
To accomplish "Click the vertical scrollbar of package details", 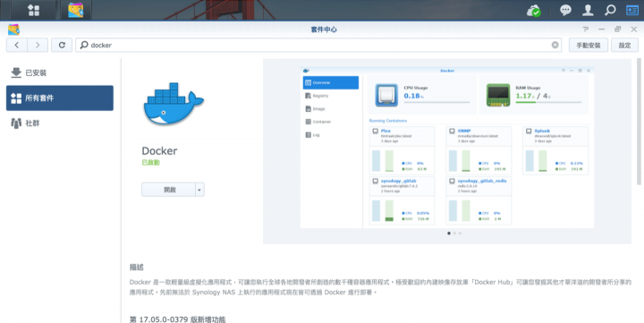I will [639, 121].
